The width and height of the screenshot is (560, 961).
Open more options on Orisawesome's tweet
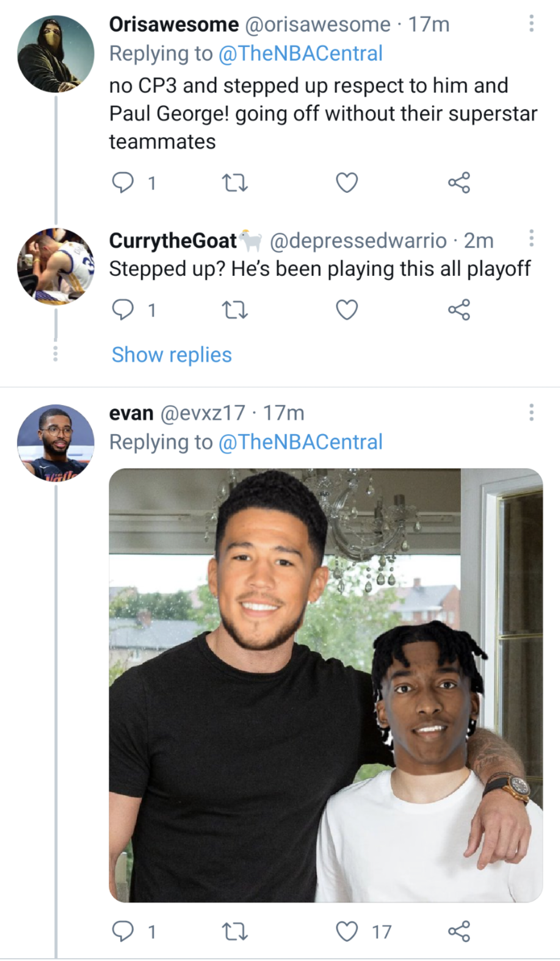pyautogui.click(x=531, y=23)
